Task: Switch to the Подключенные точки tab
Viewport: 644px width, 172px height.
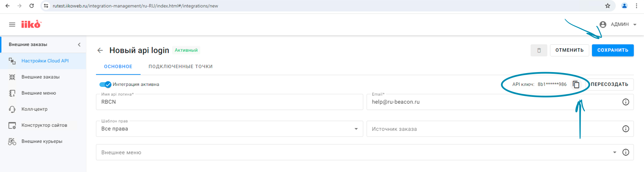Action: tap(180, 67)
